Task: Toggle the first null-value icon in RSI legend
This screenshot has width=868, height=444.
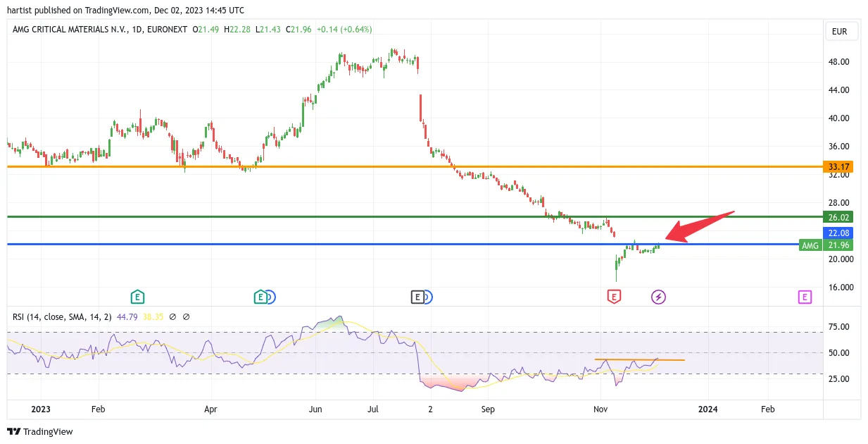Action: click(173, 317)
